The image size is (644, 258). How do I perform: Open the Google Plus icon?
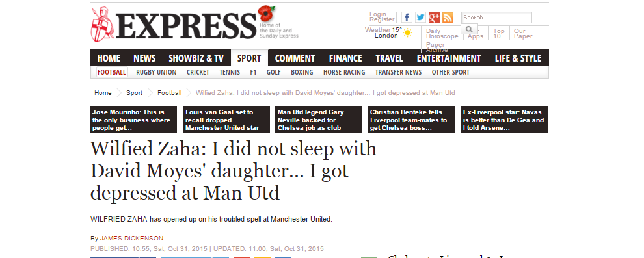tap(434, 18)
